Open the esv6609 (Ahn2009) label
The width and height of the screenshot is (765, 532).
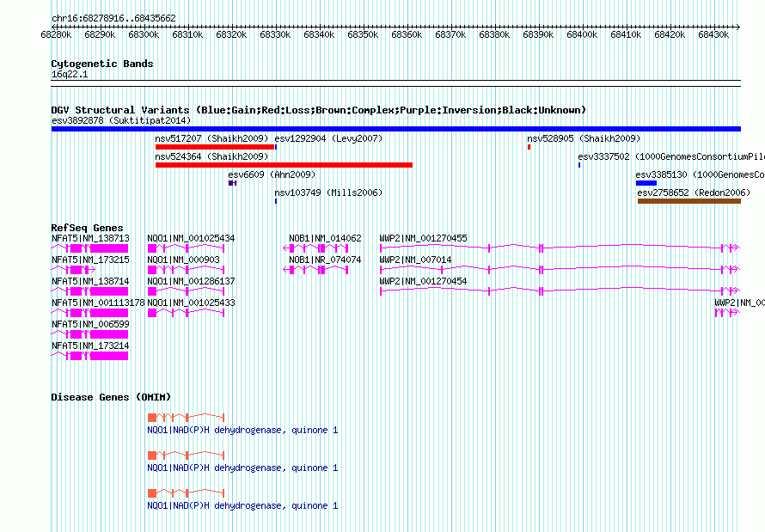click(x=272, y=175)
